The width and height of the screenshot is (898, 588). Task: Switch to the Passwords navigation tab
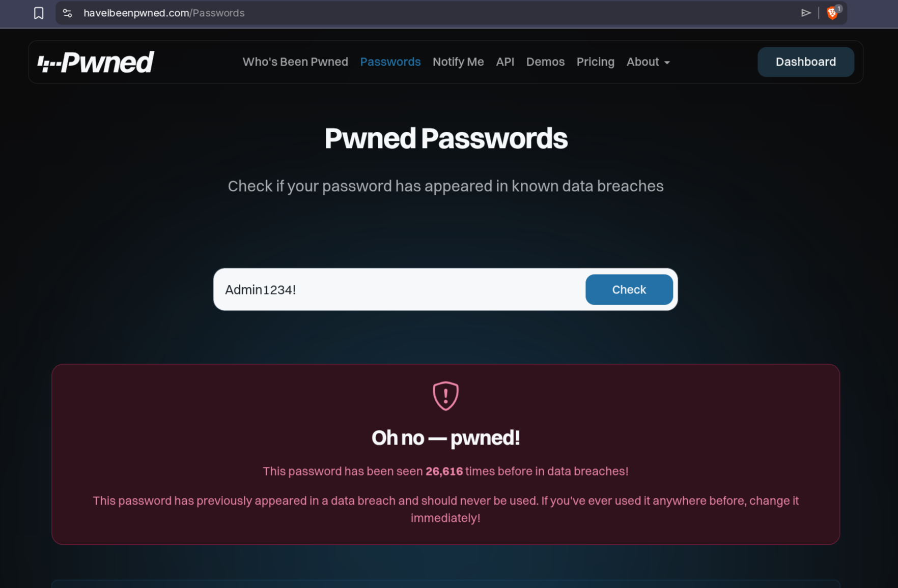[x=390, y=62]
